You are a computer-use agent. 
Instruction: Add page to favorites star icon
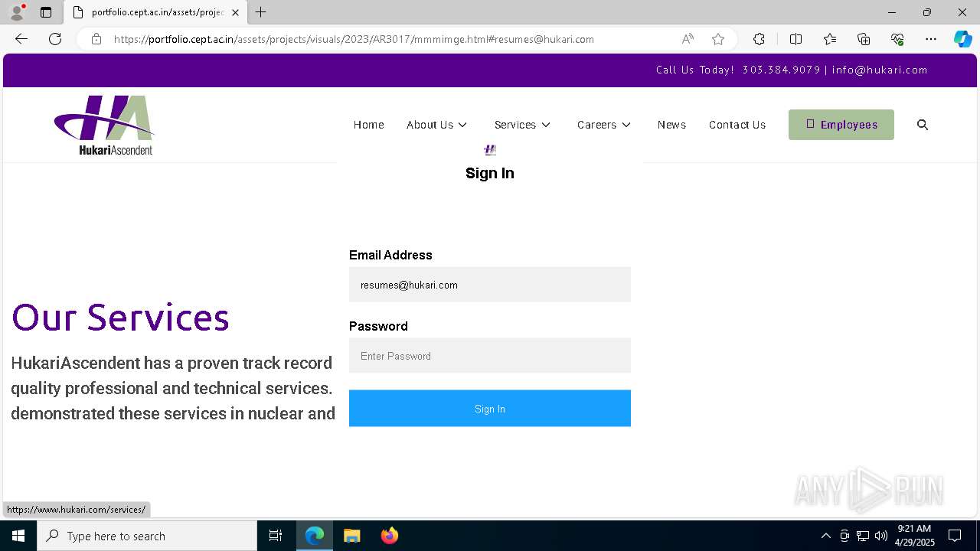[x=718, y=39]
